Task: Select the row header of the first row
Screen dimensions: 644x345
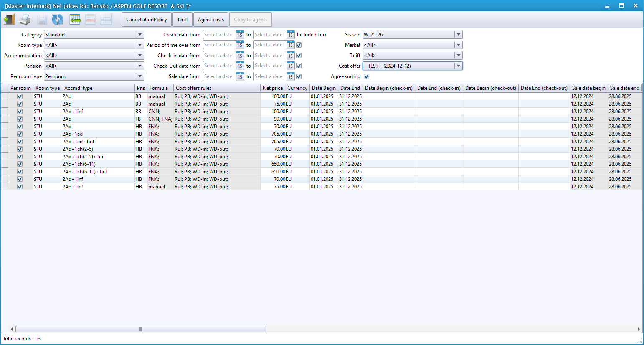Action: tap(5, 96)
